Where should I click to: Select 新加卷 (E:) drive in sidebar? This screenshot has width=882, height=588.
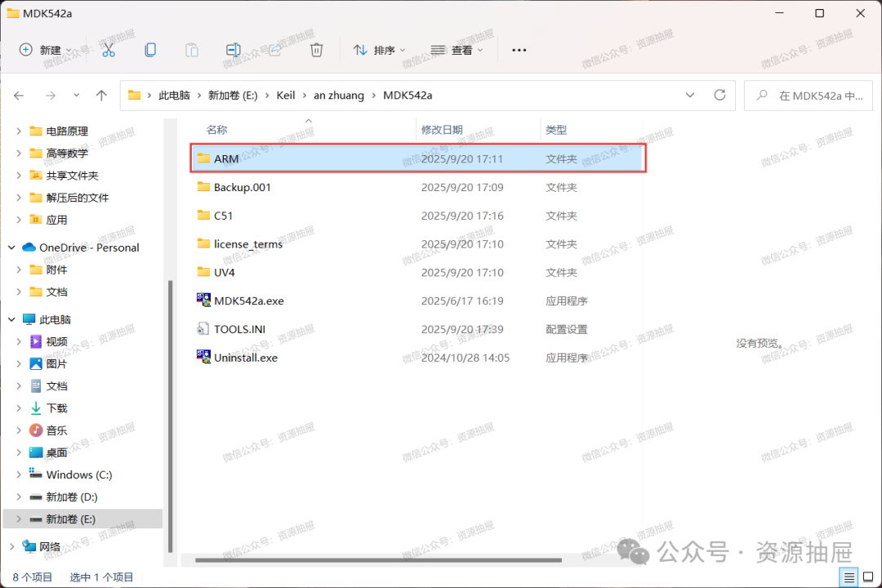coord(82,519)
